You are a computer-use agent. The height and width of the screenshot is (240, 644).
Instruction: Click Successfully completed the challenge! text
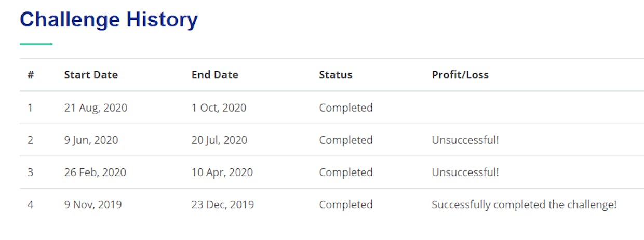pyautogui.click(x=524, y=205)
